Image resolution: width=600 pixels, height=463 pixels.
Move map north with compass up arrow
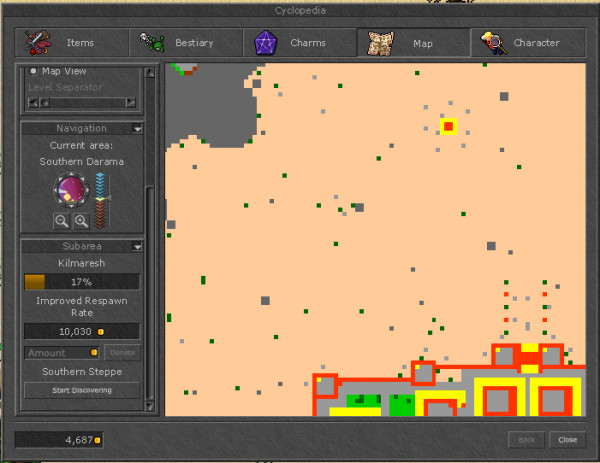pyautogui.click(x=71, y=174)
